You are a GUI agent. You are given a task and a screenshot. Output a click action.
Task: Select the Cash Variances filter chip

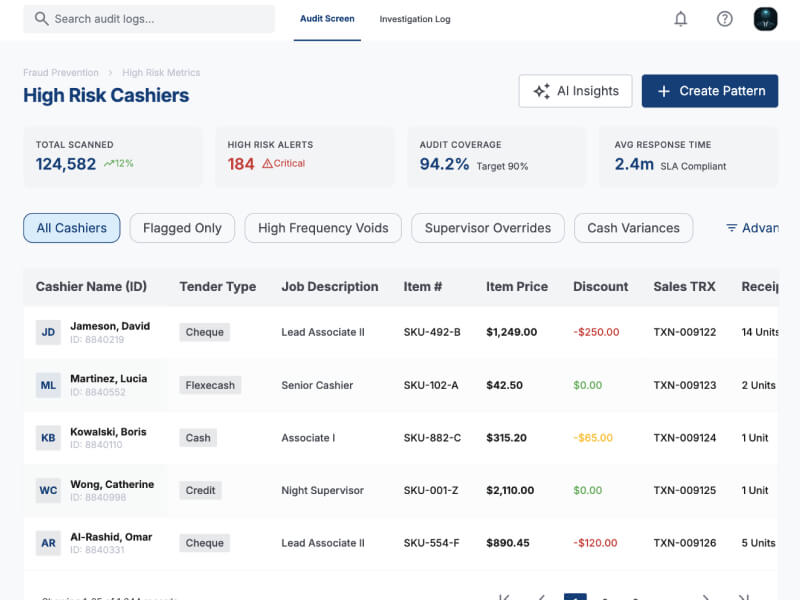633,228
